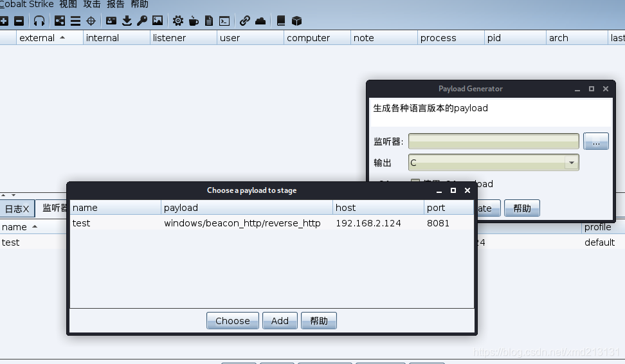Click Add button in payload dialog
Screen dimensions: 625x364
pos(280,320)
